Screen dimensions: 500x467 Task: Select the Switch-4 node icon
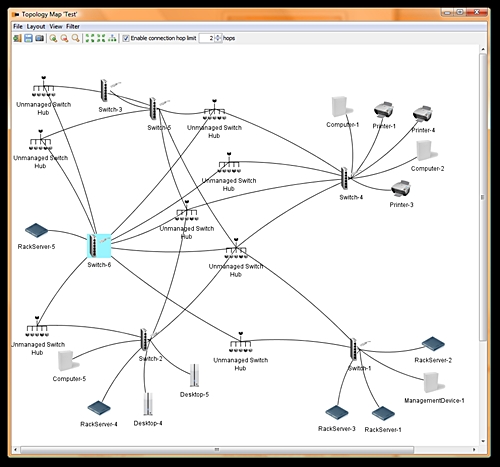345,178
